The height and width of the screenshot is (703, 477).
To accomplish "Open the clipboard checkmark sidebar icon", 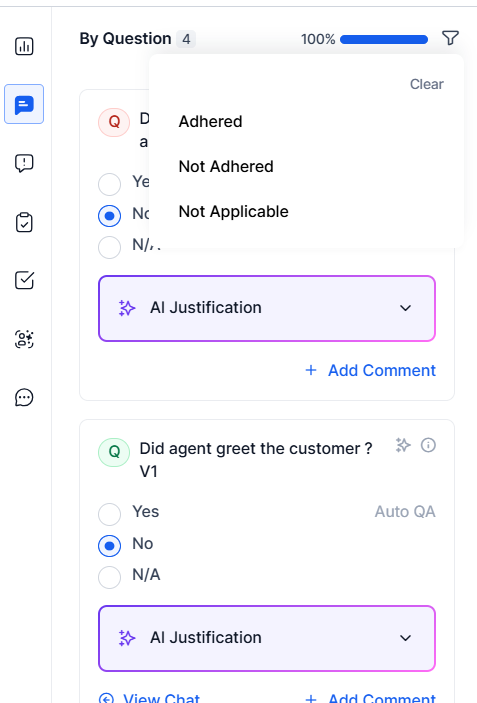I will pyautogui.click(x=24, y=222).
